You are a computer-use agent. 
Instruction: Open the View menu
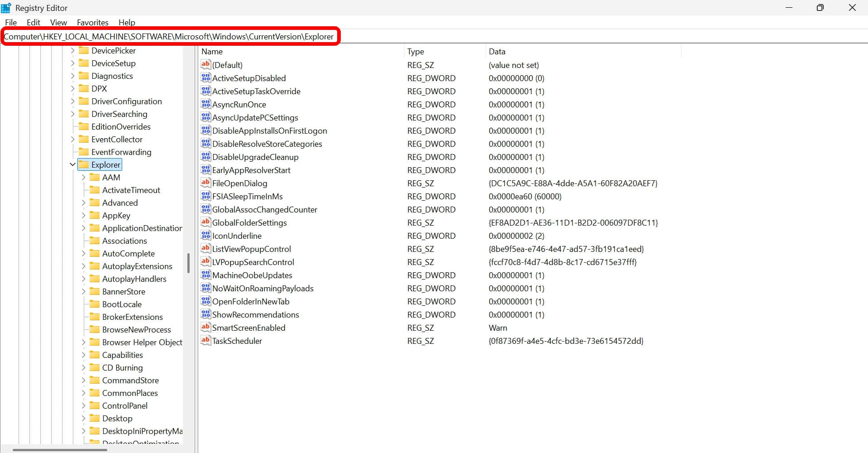[x=58, y=22]
